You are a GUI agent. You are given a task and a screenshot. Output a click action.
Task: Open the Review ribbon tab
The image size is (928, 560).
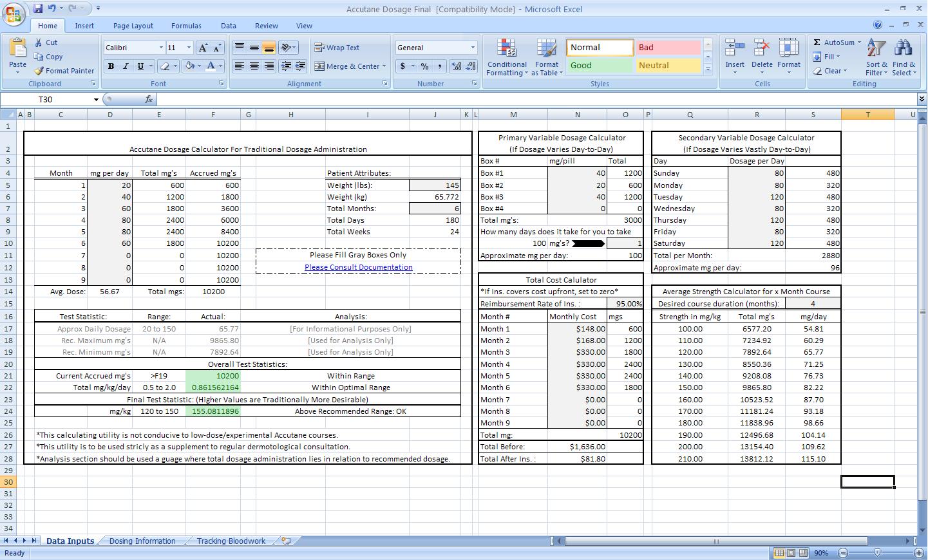tap(267, 26)
